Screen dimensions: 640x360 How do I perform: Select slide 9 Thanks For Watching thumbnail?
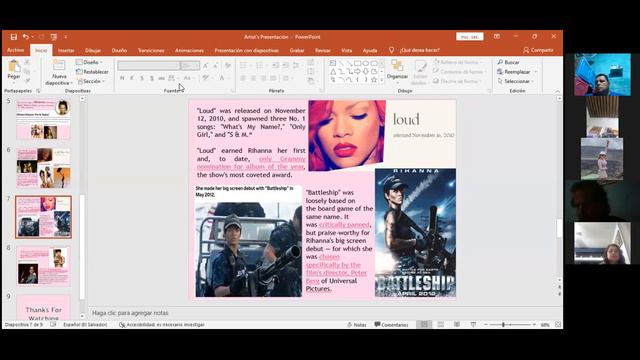point(43,308)
